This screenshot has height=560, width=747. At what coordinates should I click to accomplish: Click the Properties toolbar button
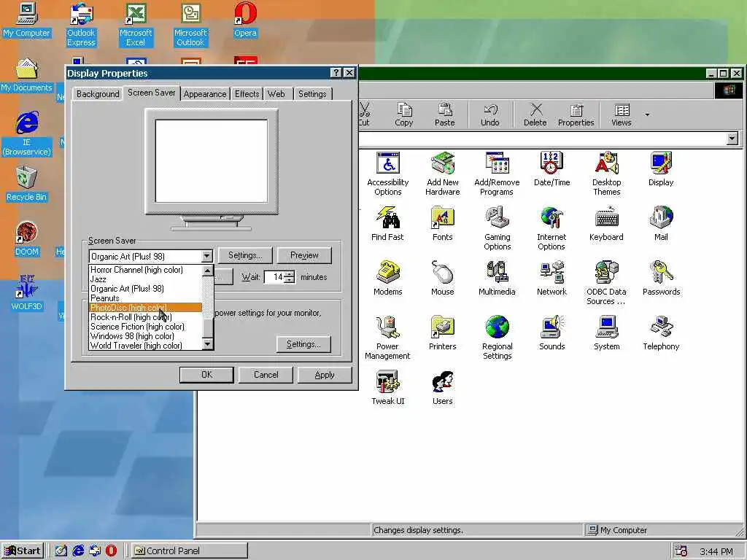point(576,114)
